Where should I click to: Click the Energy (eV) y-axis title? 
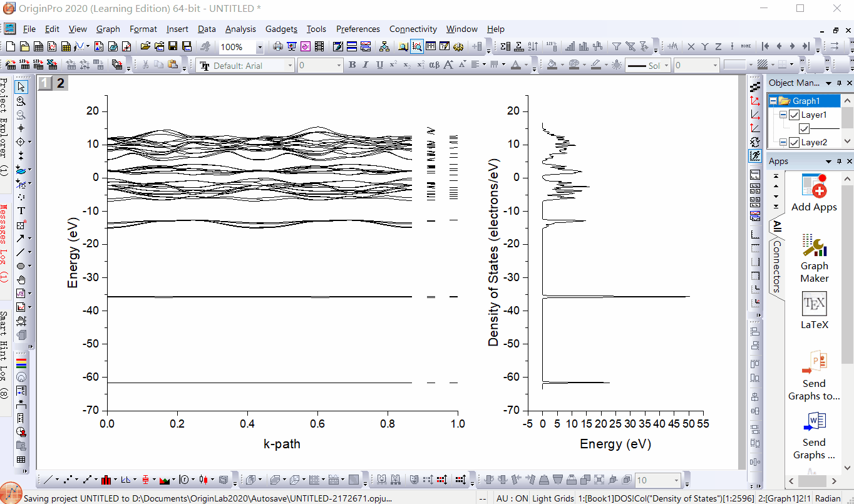point(73,253)
